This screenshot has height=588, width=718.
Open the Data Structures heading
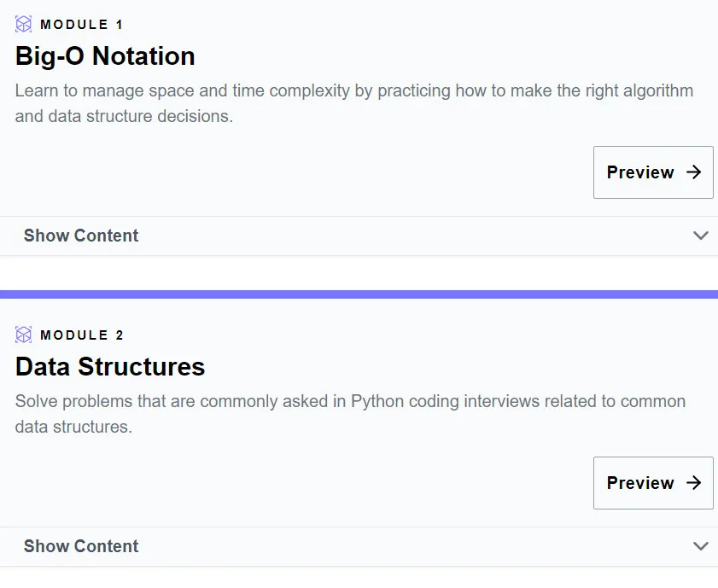110,367
